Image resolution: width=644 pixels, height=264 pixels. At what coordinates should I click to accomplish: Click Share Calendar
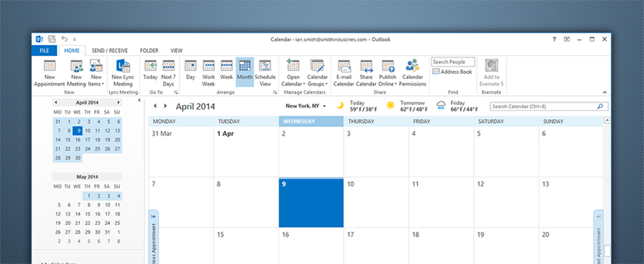(x=366, y=73)
